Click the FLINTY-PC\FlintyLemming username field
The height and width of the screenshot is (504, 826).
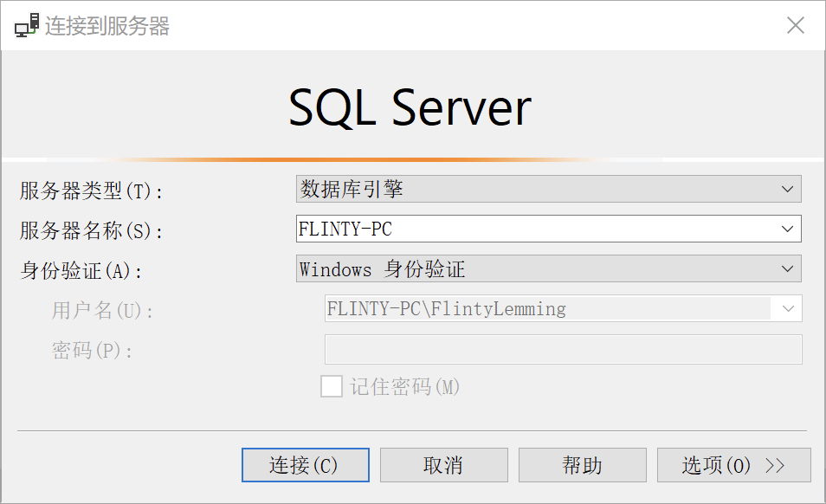(x=547, y=308)
